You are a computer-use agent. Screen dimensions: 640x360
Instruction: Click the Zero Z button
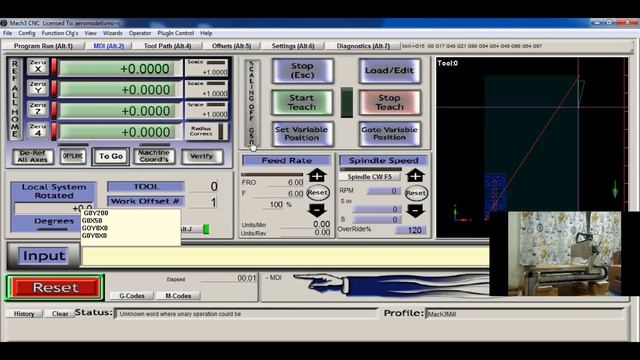pos(38,109)
